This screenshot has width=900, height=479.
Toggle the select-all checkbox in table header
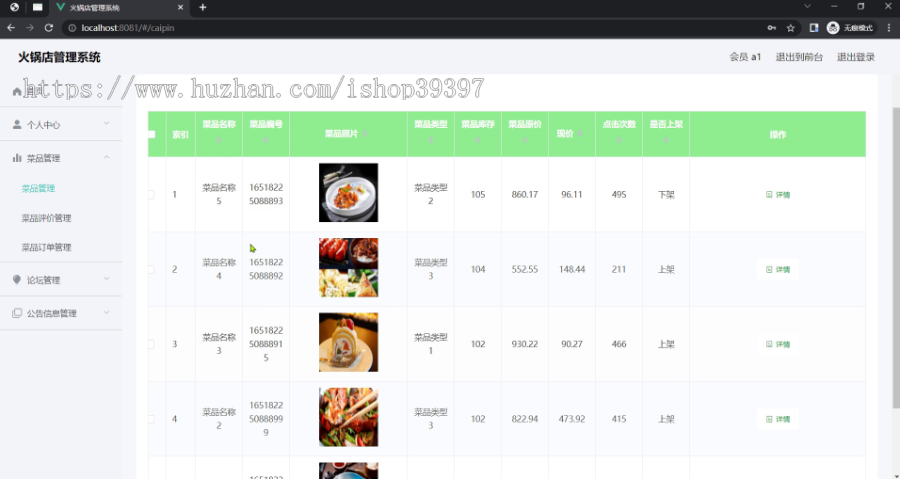[x=152, y=134]
